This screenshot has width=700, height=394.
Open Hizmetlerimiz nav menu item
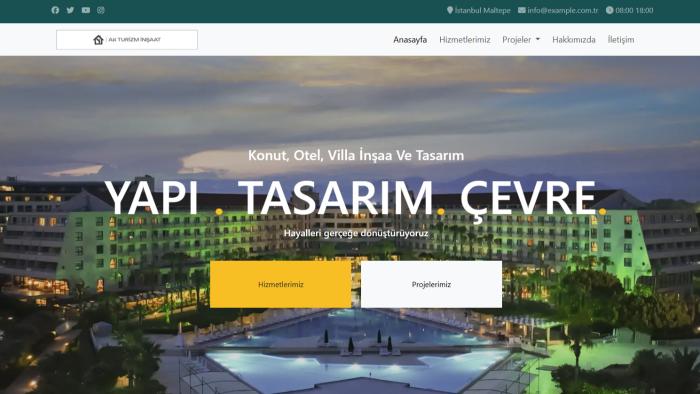click(465, 40)
